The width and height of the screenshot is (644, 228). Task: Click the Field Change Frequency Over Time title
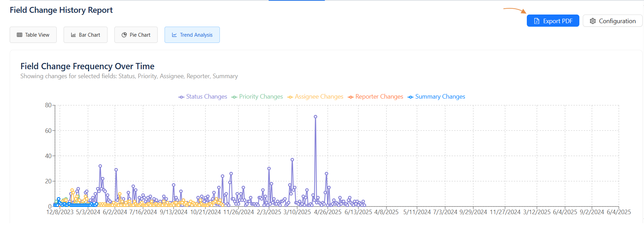(87, 66)
